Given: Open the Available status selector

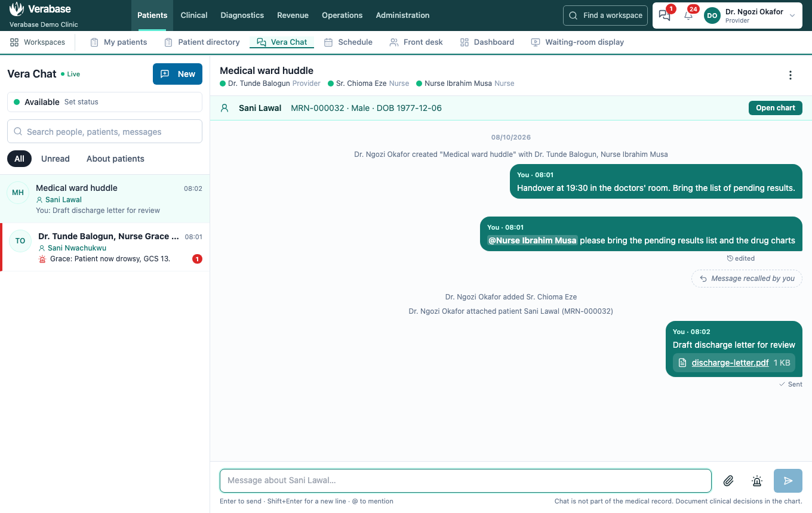Looking at the screenshot, I should 104,102.
